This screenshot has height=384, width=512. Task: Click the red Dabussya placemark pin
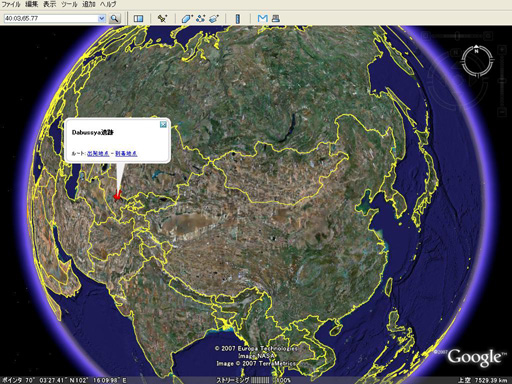click(117, 196)
